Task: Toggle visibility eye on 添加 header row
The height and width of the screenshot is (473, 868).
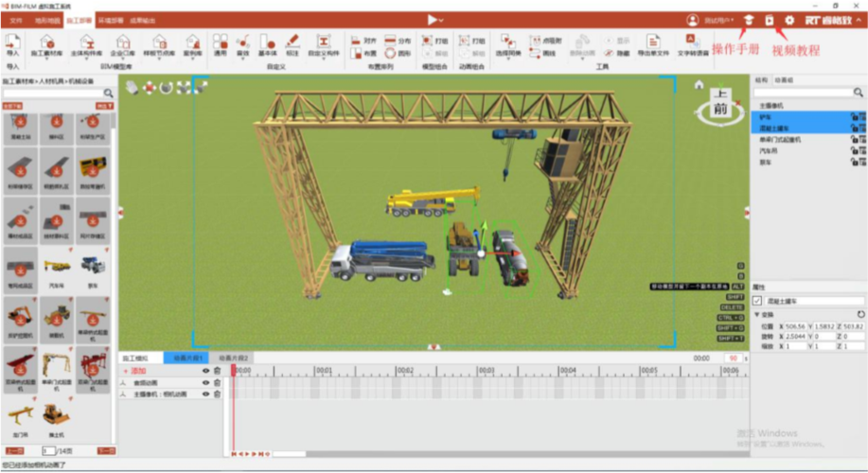Action: coord(206,371)
